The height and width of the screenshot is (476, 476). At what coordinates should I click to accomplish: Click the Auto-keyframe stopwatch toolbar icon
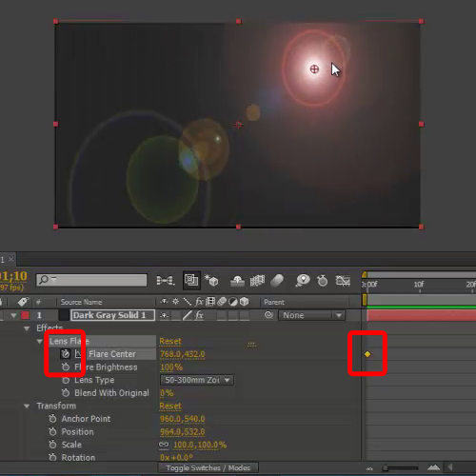[x=323, y=281]
